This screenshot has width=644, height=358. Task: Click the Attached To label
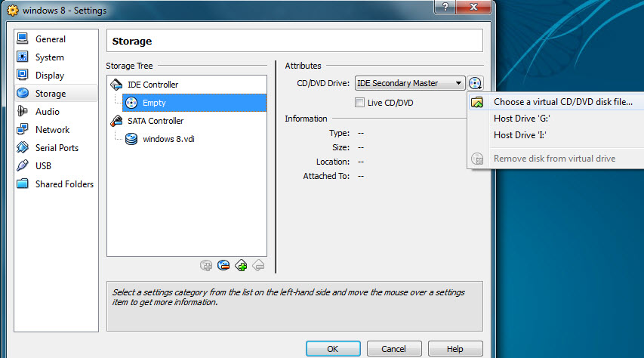pos(326,176)
